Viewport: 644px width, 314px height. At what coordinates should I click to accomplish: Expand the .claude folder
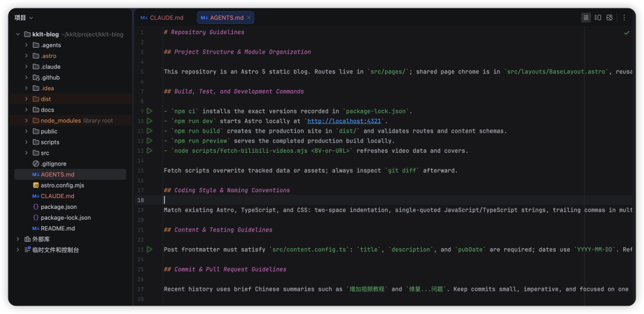tap(26, 67)
